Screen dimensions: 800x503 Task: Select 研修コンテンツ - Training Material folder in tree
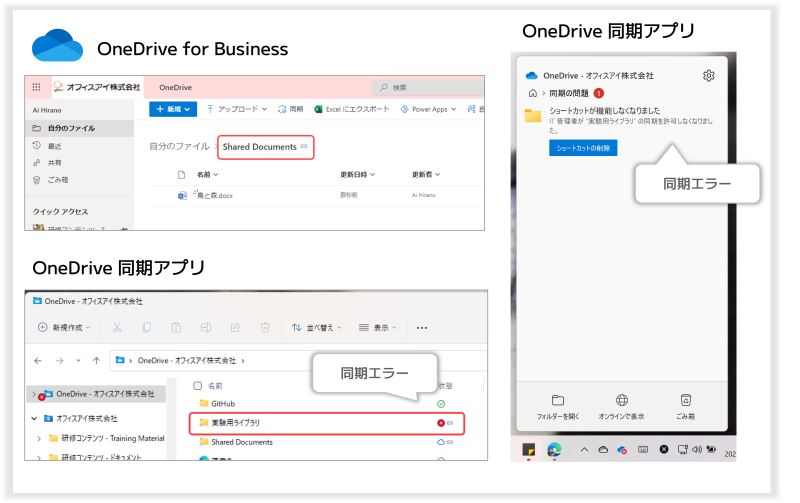(113, 438)
